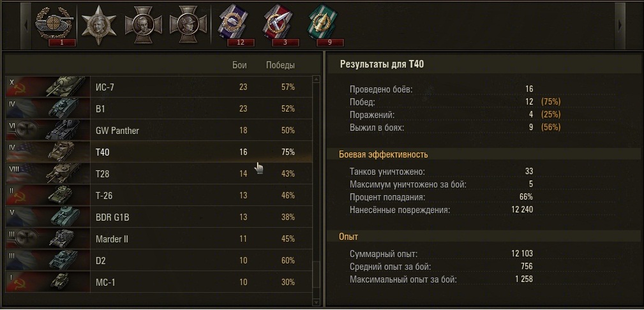
Task: Select the star-shaped hero medal
Action: point(98,24)
